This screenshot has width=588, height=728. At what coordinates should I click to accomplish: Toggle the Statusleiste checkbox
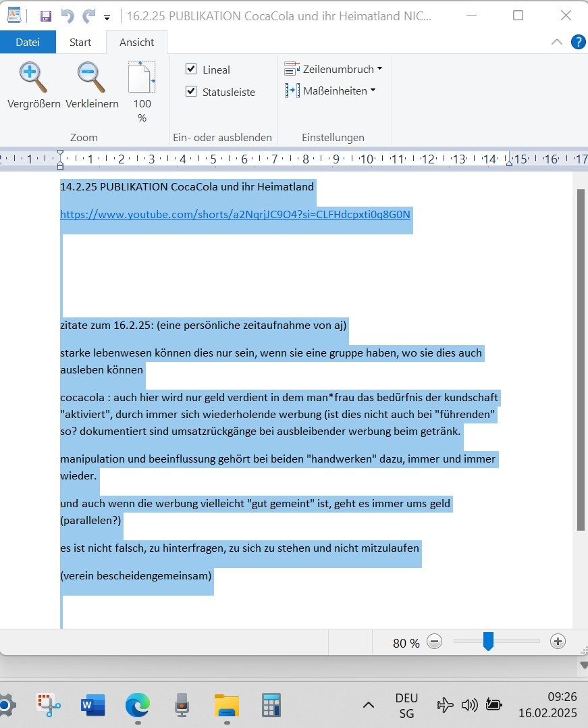(191, 91)
